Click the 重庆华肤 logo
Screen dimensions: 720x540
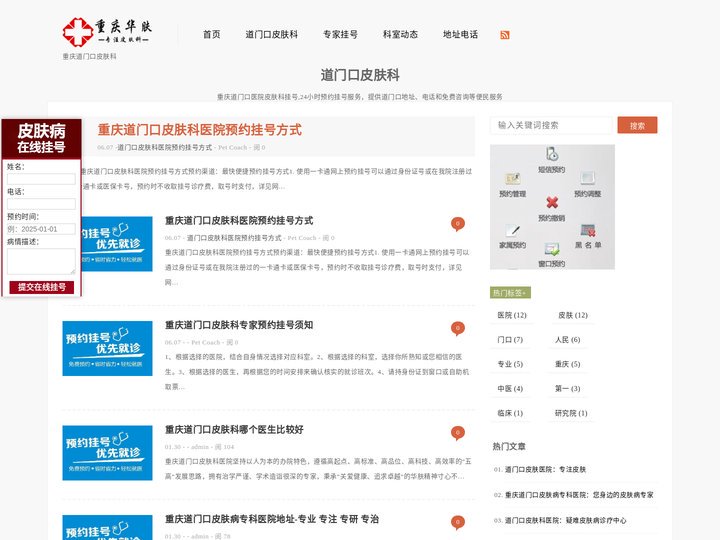107,32
